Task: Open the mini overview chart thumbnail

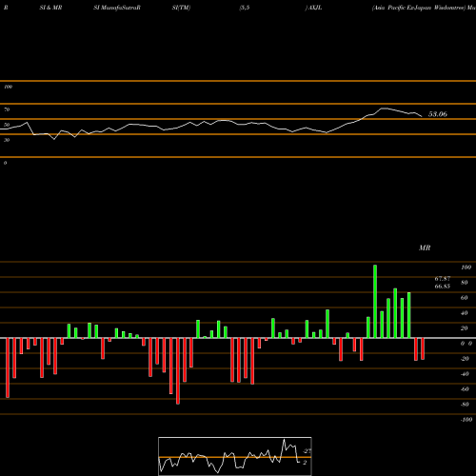Action: click(235, 456)
